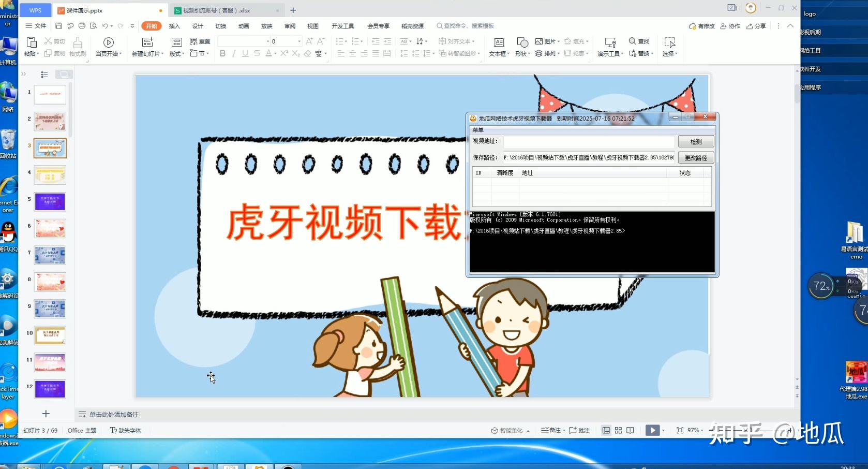868x469 pixels.
Task: Select the 文本框 (text box) tool
Action: 498,47
